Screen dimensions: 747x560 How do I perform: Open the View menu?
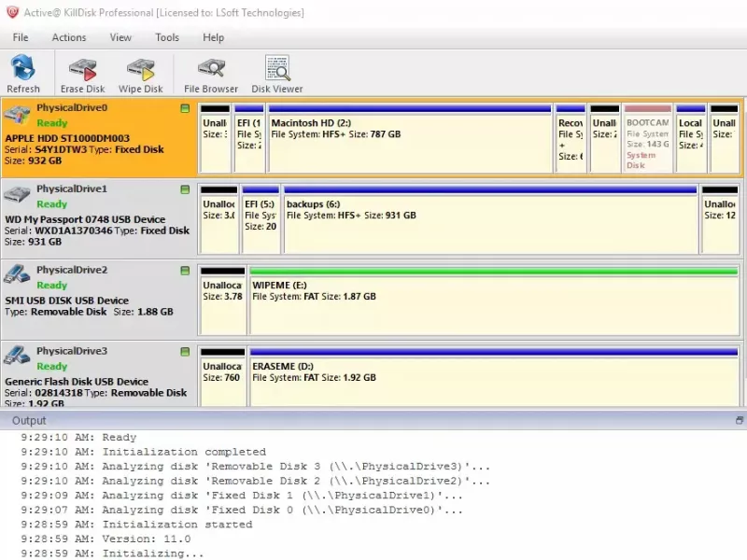[x=120, y=37]
